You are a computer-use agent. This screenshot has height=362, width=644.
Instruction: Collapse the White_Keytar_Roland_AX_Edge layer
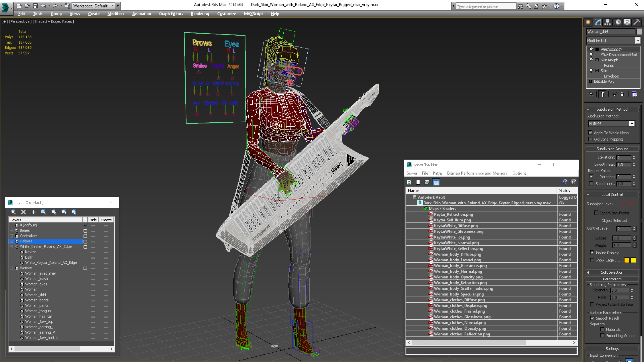click(x=11, y=246)
